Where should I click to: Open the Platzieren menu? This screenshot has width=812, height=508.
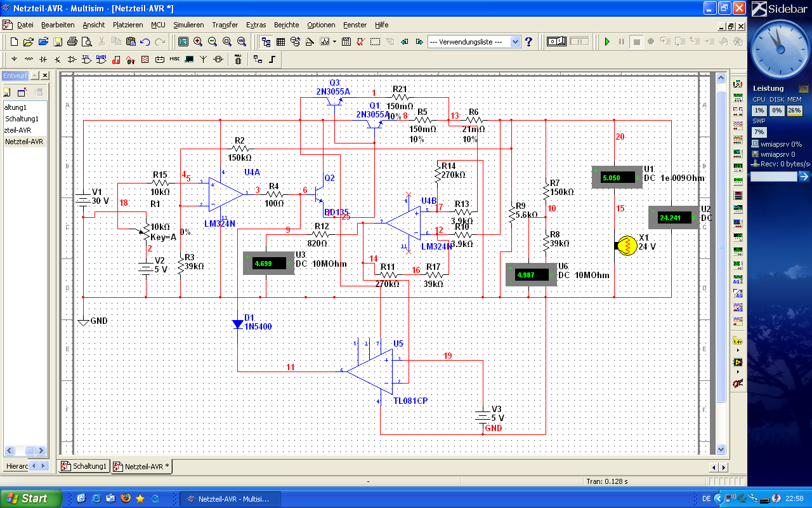(128, 25)
